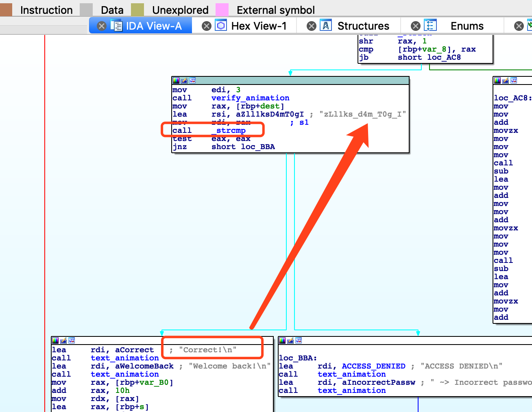Click the IDA View-A tab icon
This screenshot has width=532, height=412.
[116, 25]
